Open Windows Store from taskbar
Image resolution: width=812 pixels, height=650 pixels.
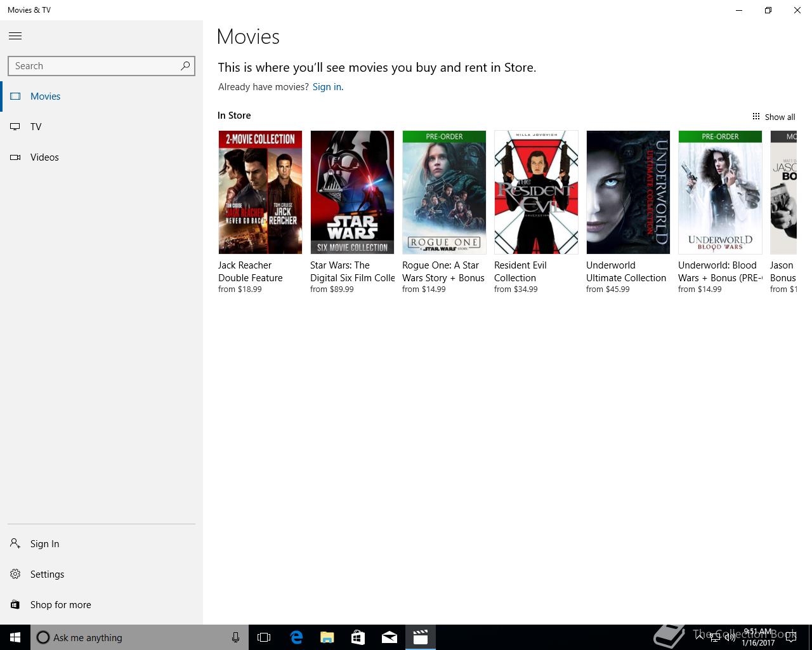click(358, 637)
